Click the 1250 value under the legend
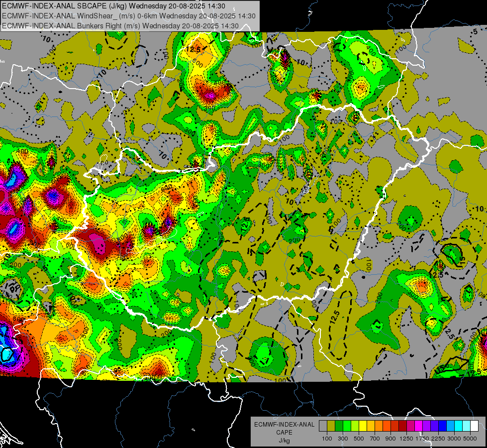Screen dimensions: 487x448 click(x=406, y=439)
